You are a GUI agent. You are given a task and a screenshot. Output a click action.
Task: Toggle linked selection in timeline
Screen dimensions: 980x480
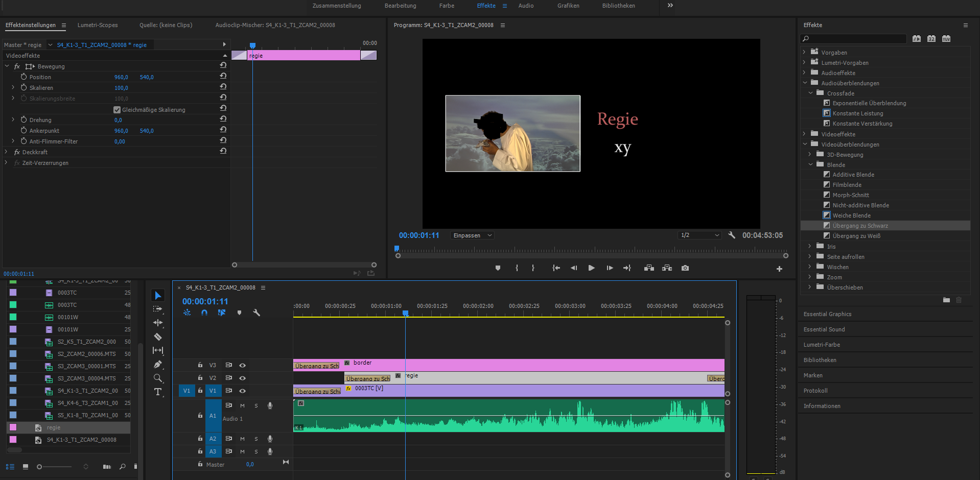click(222, 313)
